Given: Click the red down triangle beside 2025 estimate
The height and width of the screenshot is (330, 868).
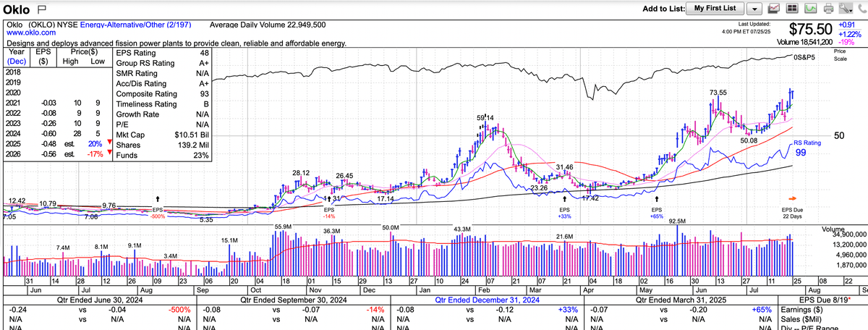Looking at the screenshot, I should 109,143.
